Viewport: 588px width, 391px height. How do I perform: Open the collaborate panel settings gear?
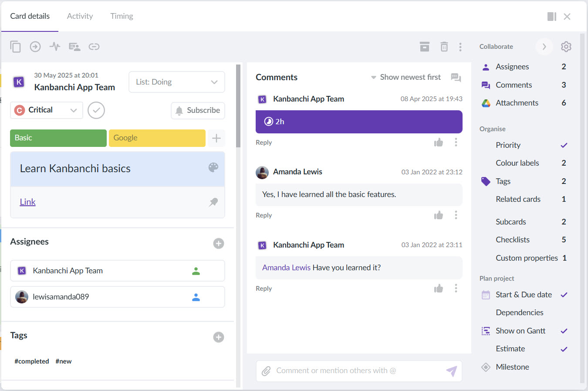tap(566, 47)
